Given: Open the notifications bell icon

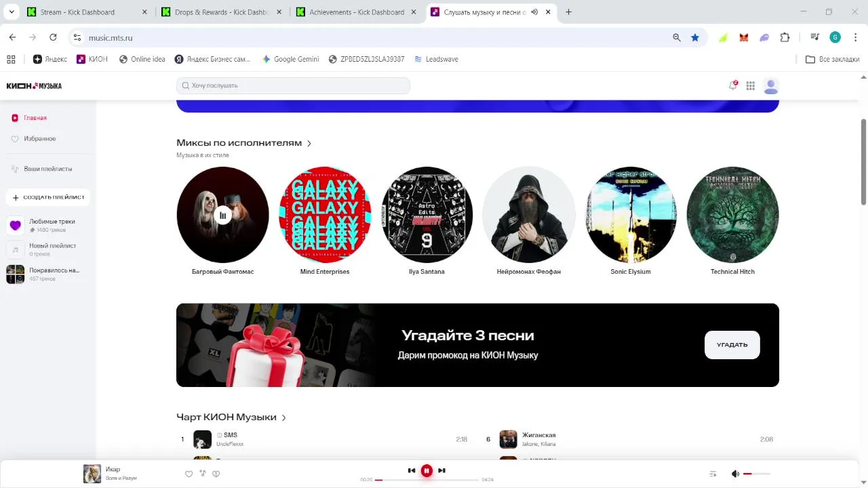Looking at the screenshot, I should [x=732, y=85].
